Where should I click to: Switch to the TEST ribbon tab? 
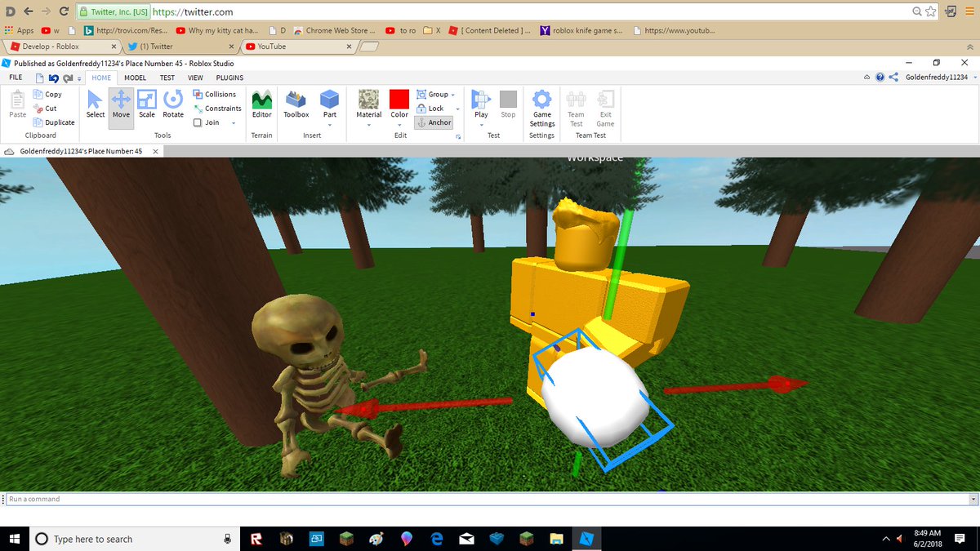click(x=167, y=78)
